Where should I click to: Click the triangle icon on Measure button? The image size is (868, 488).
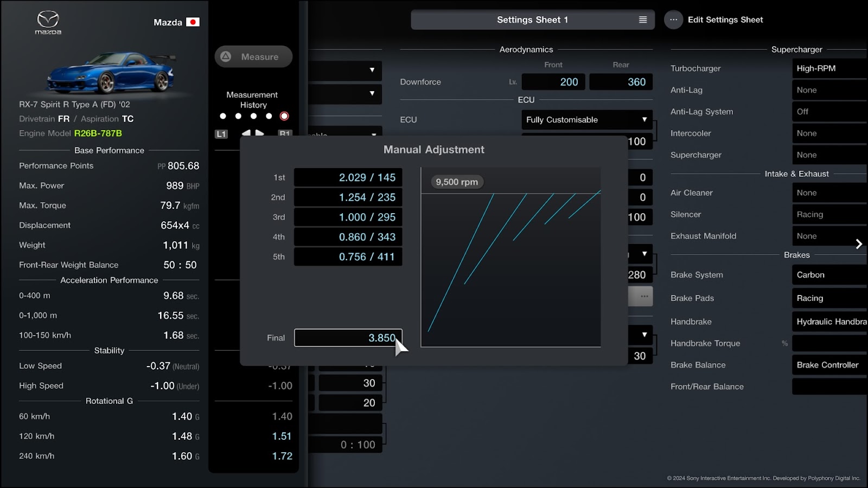tap(226, 56)
